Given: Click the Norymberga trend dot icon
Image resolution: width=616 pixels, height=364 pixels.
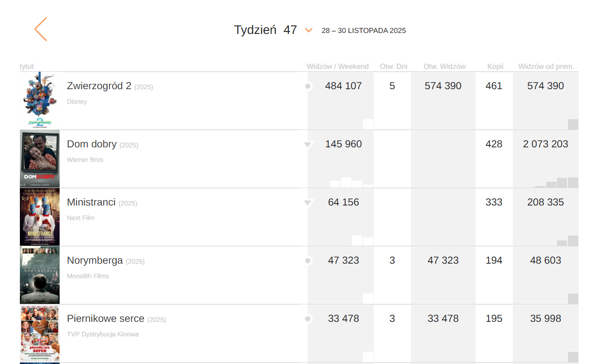Looking at the screenshot, I should 308,261.
